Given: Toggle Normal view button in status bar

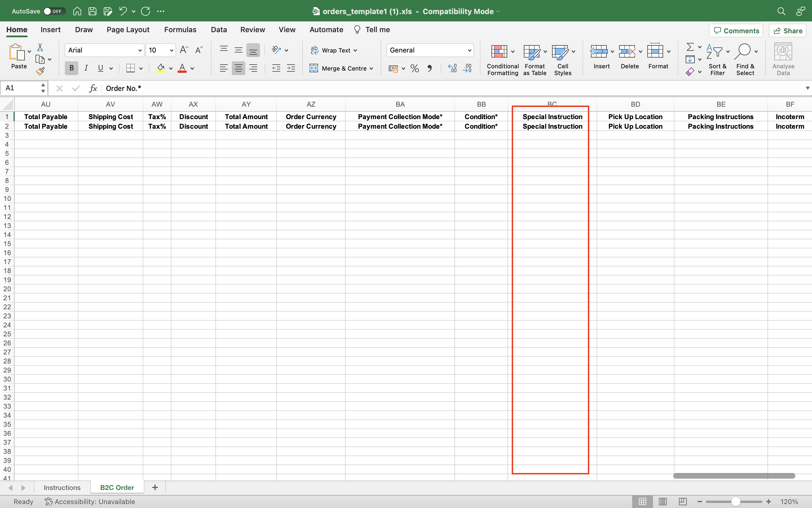Looking at the screenshot, I should pyautogui.click(x=643, y=502).
